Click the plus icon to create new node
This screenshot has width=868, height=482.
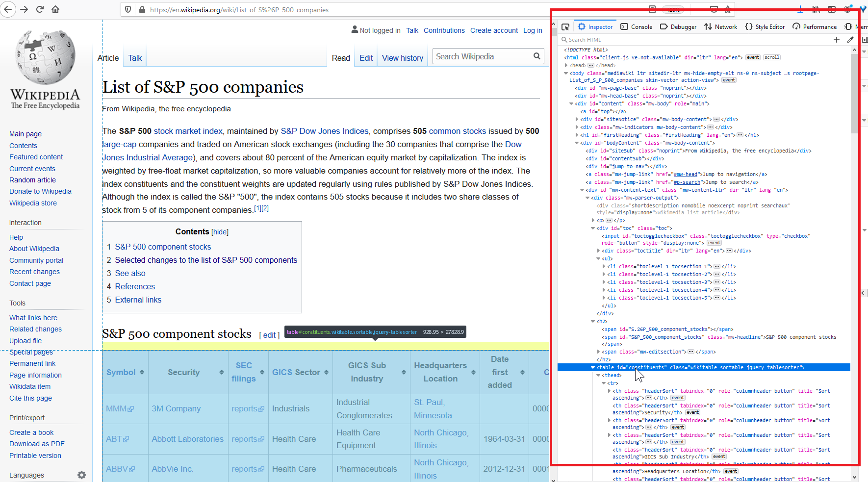tap(837, 40)
